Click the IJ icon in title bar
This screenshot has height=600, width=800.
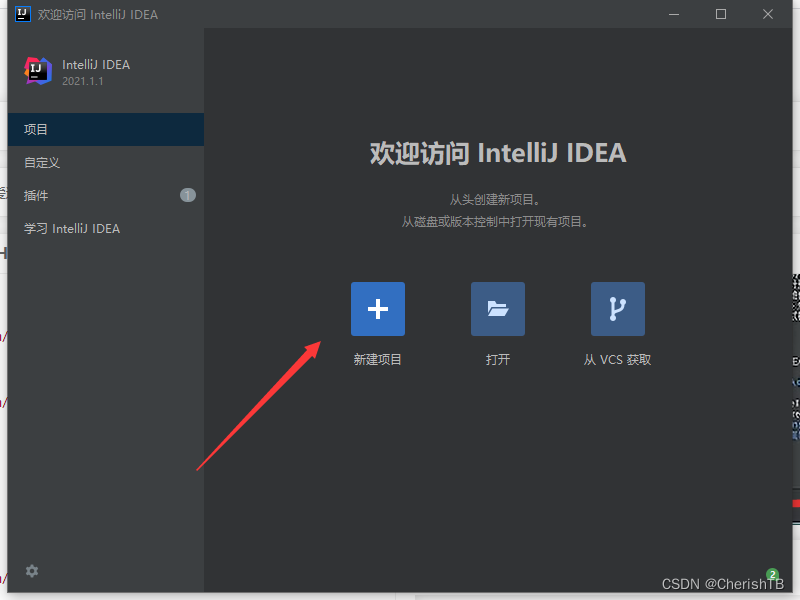tap(22, 14)
